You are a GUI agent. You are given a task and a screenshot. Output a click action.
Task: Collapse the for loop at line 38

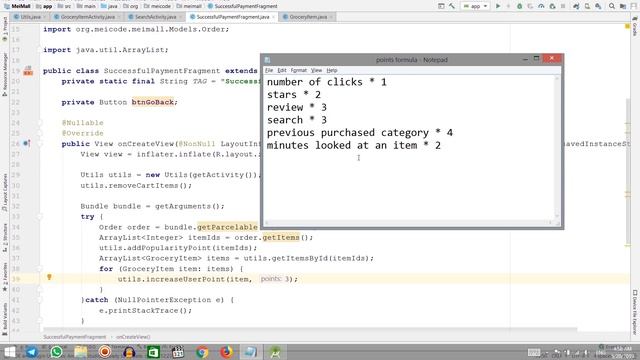point(40,269)
